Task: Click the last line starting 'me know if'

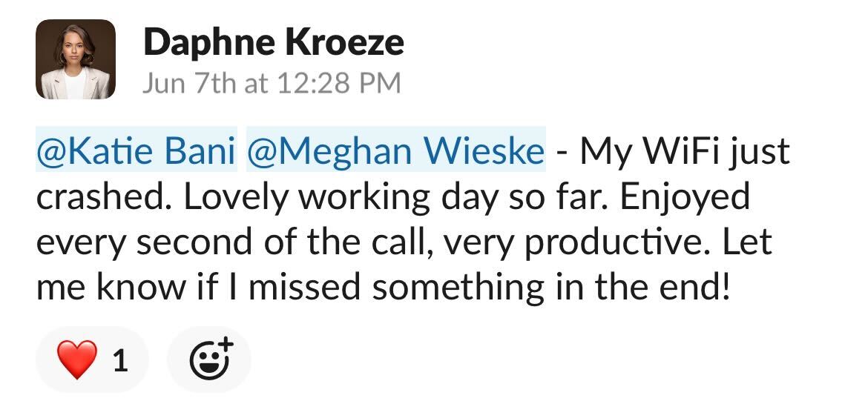Action: 383,287
